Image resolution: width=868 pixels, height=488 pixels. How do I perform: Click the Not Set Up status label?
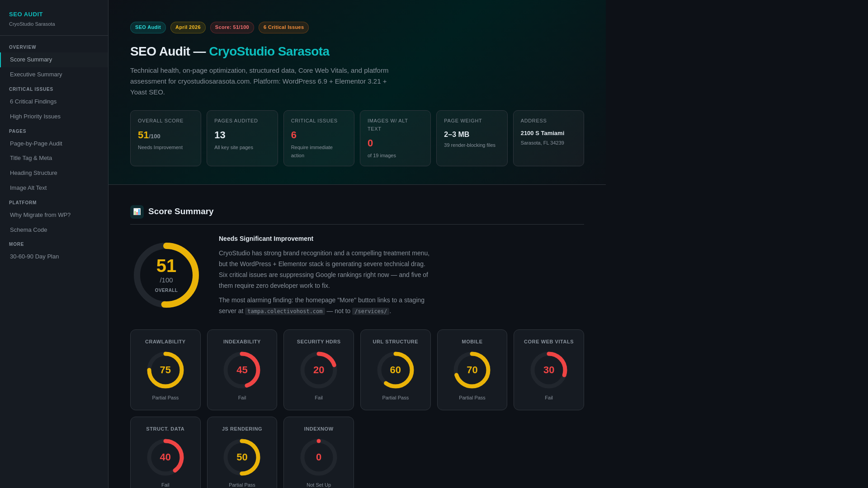319,485
